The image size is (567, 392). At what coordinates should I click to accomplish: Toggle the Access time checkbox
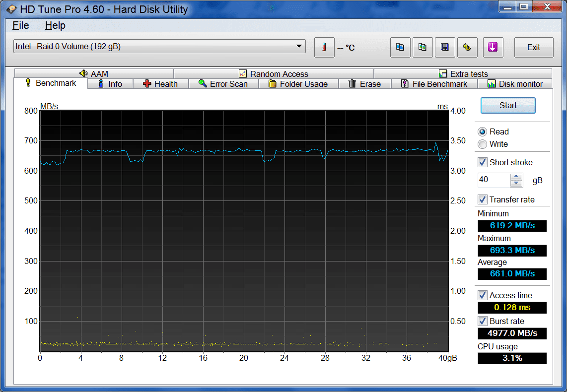[x=483, y=295]
